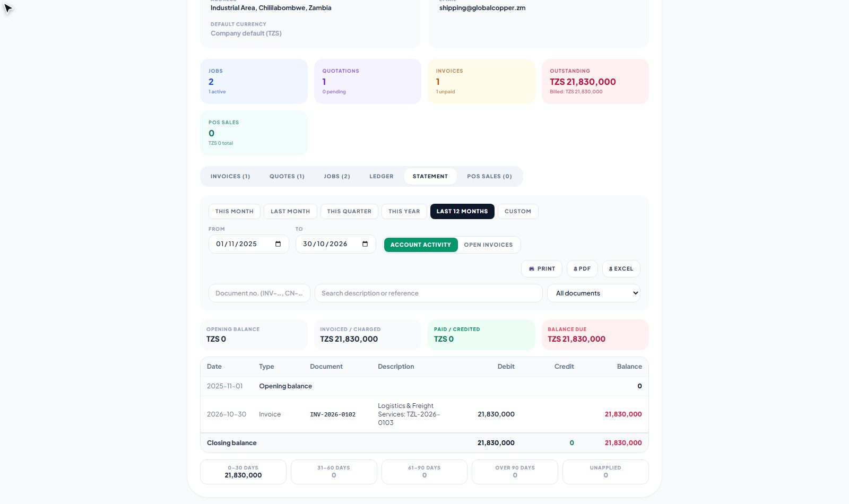Download the statement as PDF
The height and width of the screenshot is (504, 849).
582,269
